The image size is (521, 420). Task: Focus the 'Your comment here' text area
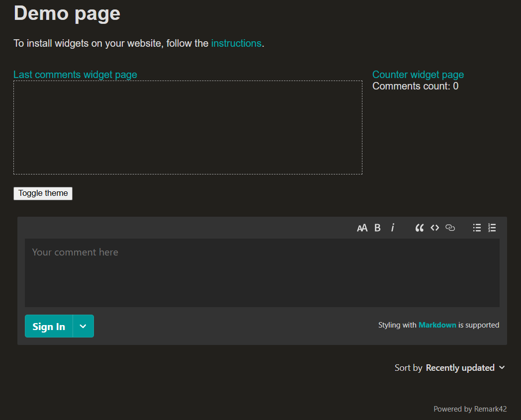click(262, 272)
